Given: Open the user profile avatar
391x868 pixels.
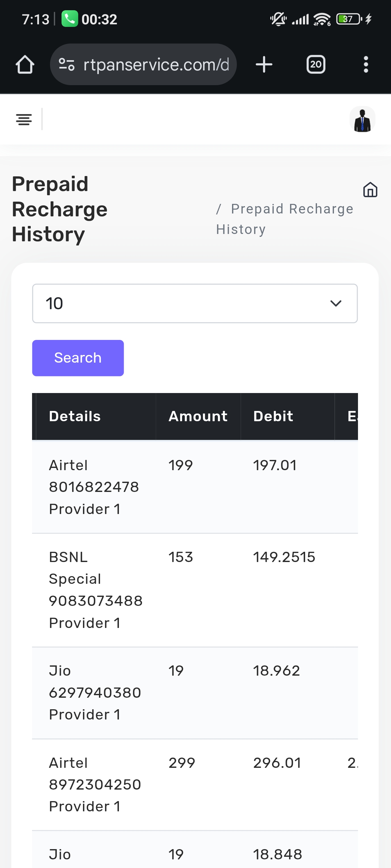Looking at the screenshot, I should (362, 119).
